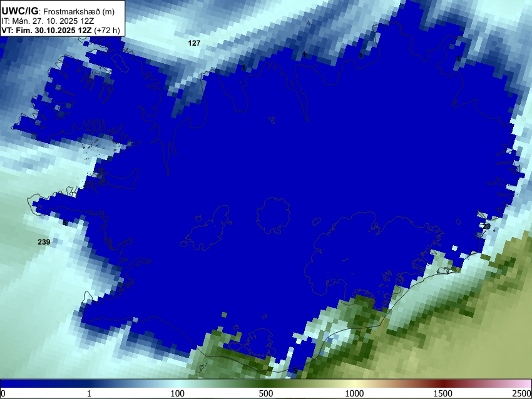Viewport: 532px width, 399px height.
Task: Click the '1000' tick on the colour scale
Action: pyautogui.click(x=354, y=393)
